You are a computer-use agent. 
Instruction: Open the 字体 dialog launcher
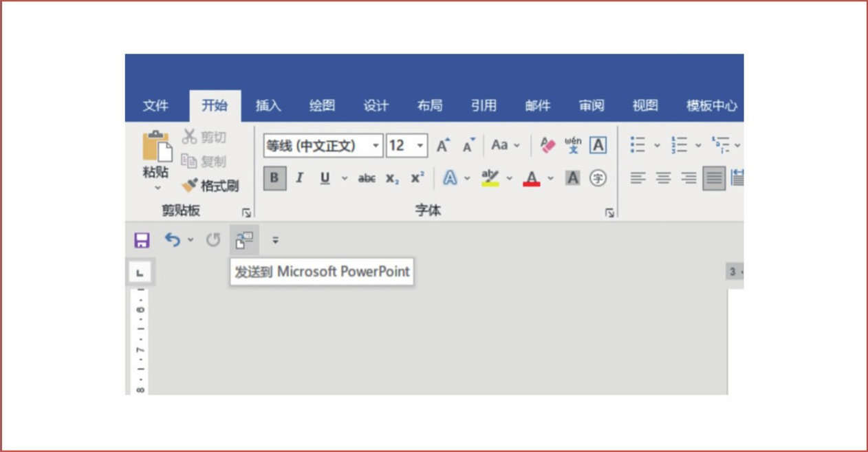[609, 213]
